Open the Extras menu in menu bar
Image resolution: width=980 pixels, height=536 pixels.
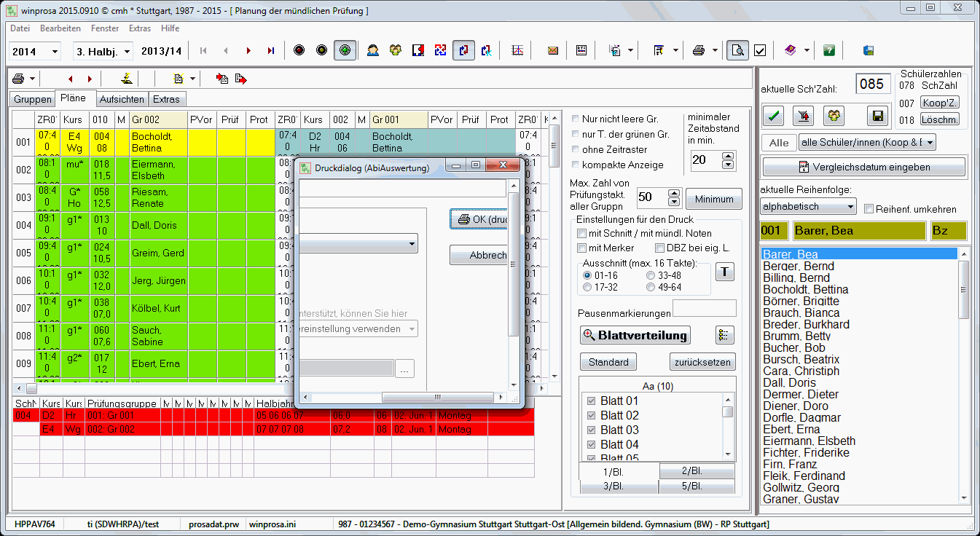click(x=139, y=28)
